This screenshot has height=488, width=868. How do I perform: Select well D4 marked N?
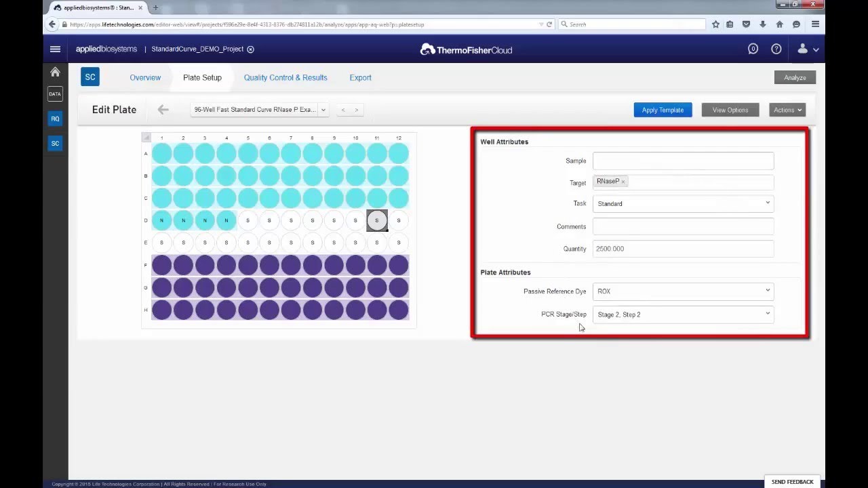226,220
